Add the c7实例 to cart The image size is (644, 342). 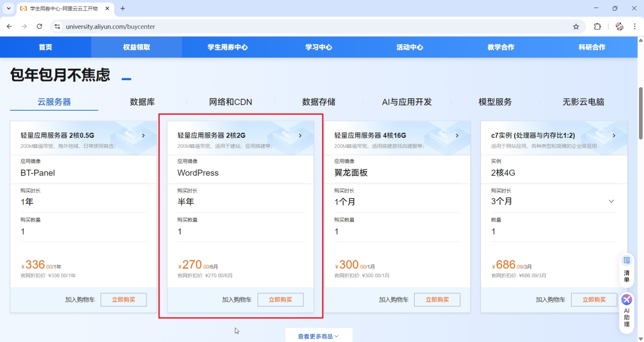[x=550, y=300]
